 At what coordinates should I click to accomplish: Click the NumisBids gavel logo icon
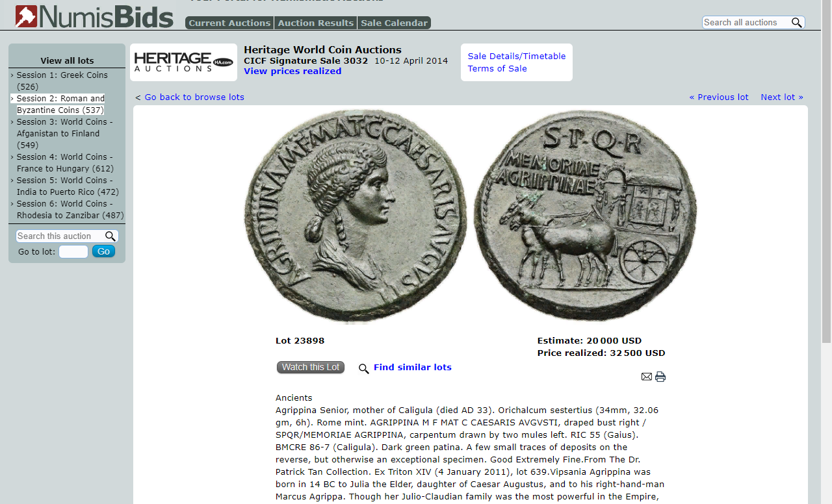(27, 16)
